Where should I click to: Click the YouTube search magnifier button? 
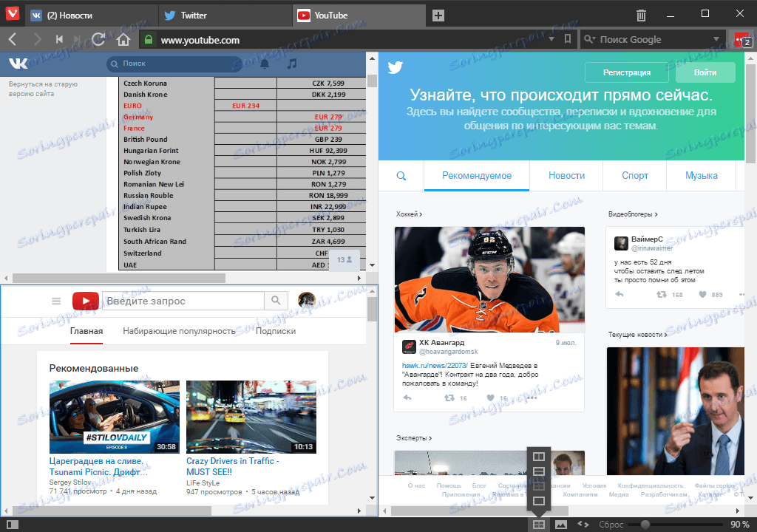[x=276, y=301]
